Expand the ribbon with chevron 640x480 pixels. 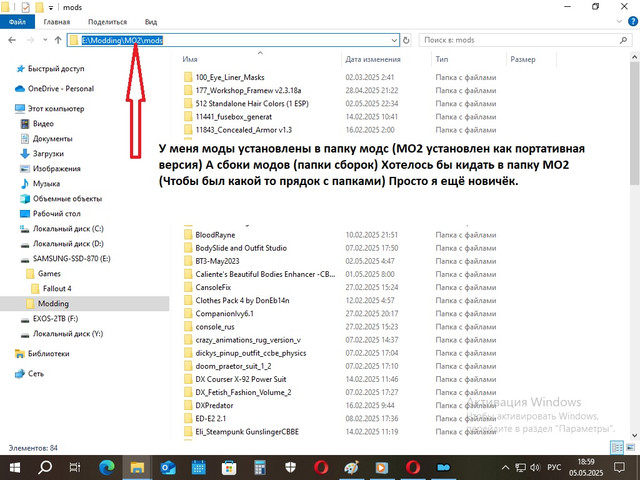pyautogui.click(x=620, y=21)
